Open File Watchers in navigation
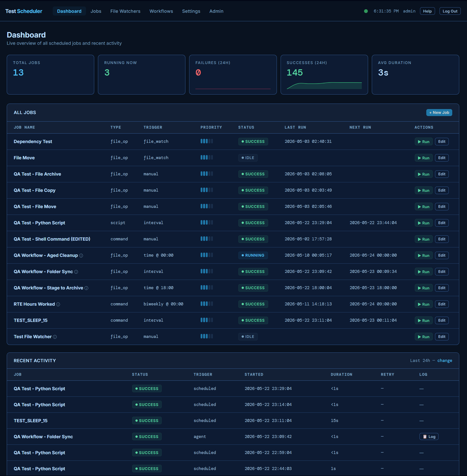This screenshot has width=467, height=476. (x=125, y=11)
